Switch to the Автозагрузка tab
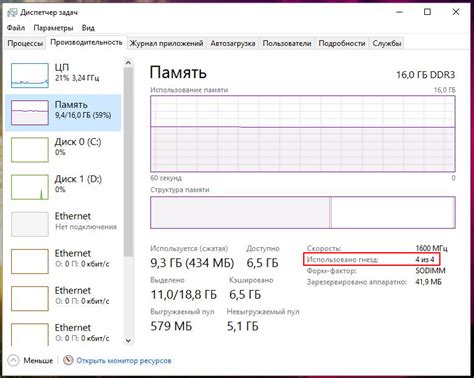 (233, 43)
